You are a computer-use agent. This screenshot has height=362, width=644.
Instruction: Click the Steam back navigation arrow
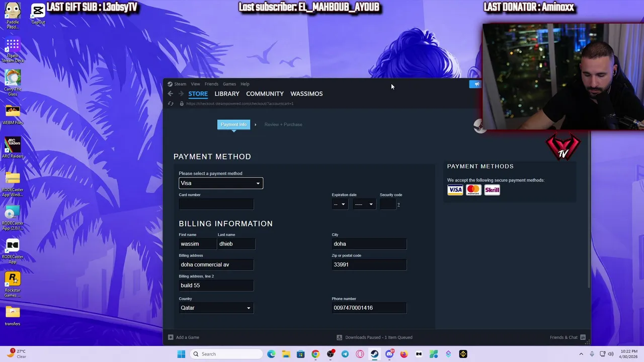(171, 94)
